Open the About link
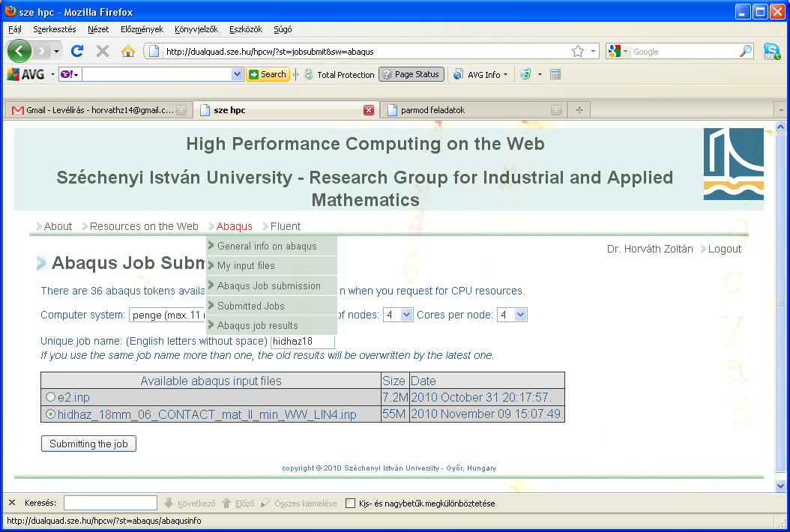This screenshot has width=790, height=532. (x=58, y=226)
